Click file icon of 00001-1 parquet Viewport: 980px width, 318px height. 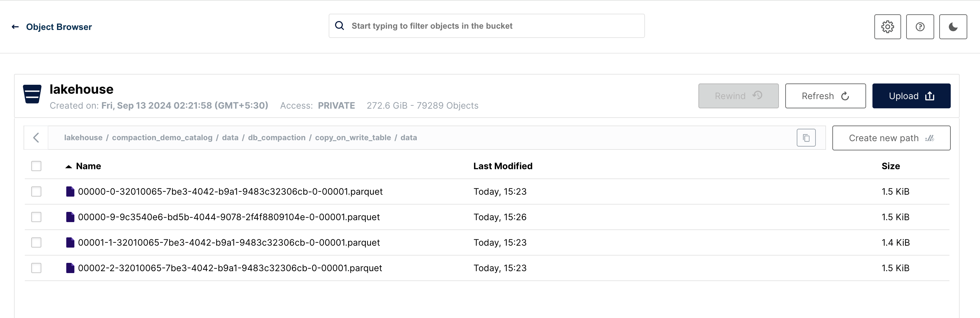click(x=70, y=242)
